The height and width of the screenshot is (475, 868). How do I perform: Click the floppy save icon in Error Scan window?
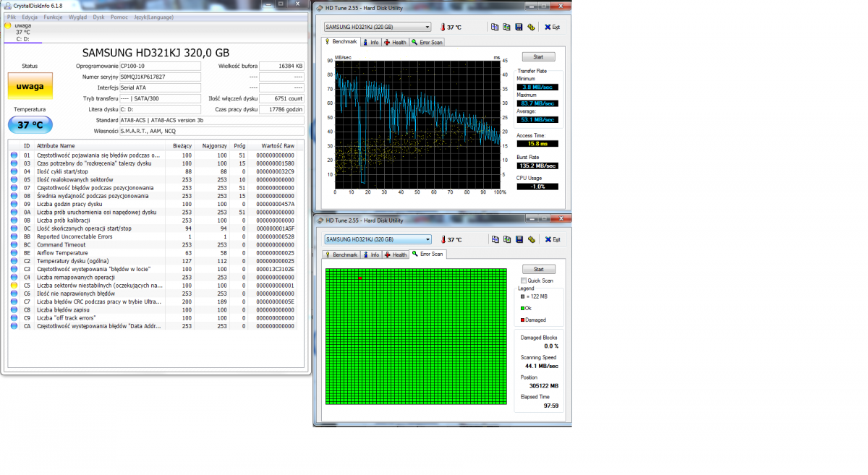click(519, 239)
